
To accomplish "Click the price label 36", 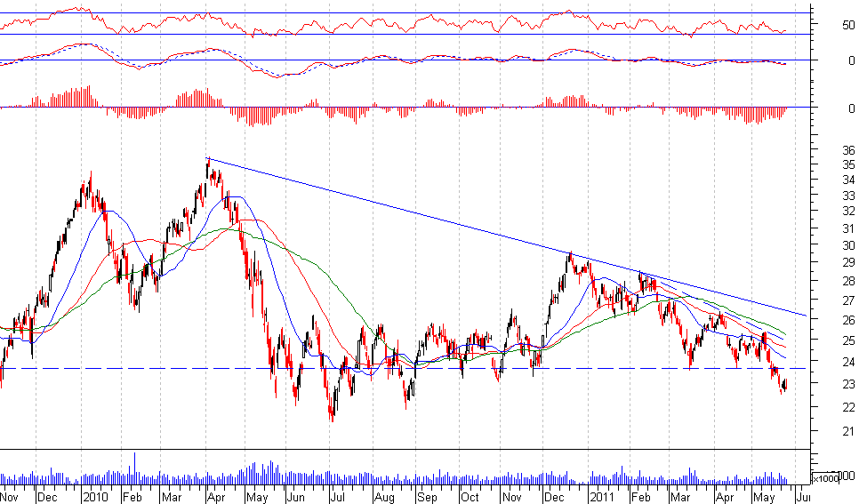I will [848, 150].
